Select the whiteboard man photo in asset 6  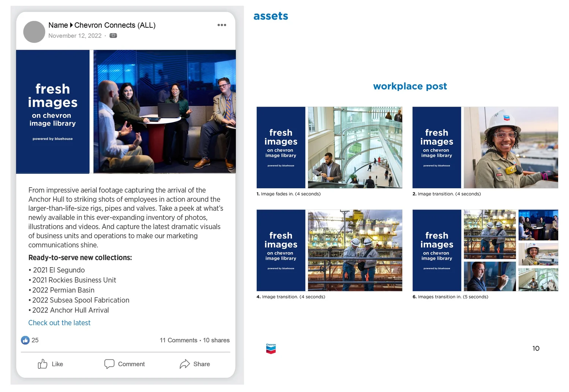(490, 276)
